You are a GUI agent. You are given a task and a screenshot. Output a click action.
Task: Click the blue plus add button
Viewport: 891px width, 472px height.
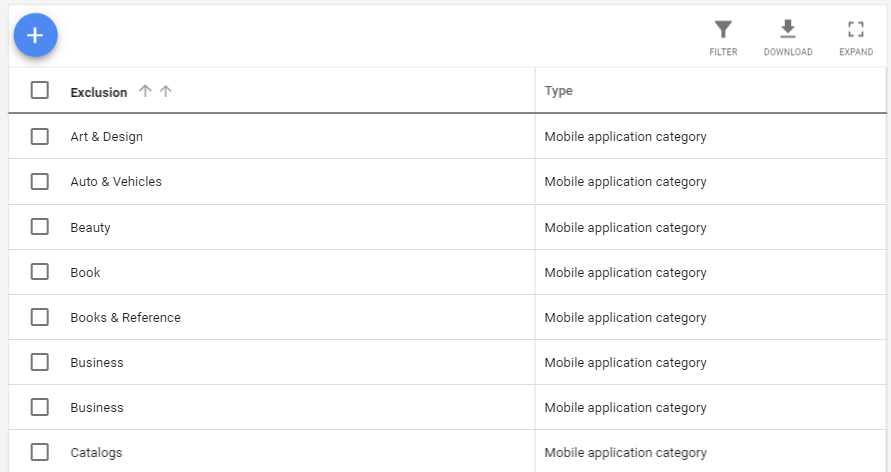pos(35,35)
